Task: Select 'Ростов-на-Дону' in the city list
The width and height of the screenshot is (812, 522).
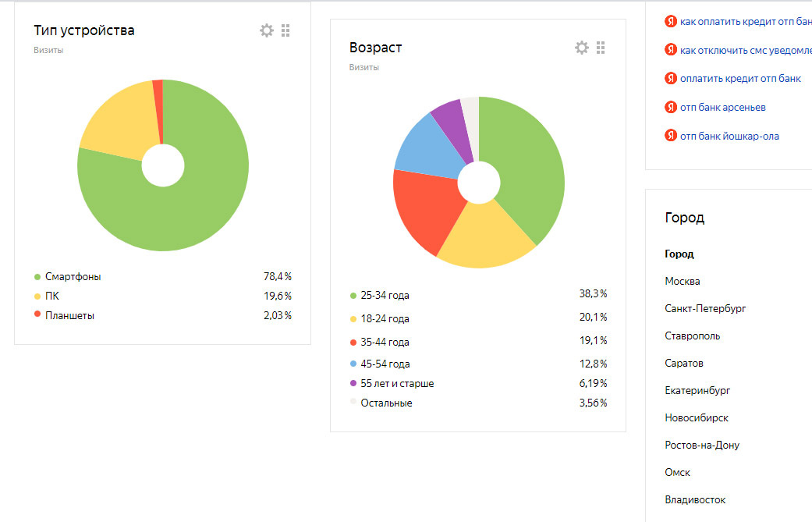Action: pyautogui.click(x=702, y=446)
